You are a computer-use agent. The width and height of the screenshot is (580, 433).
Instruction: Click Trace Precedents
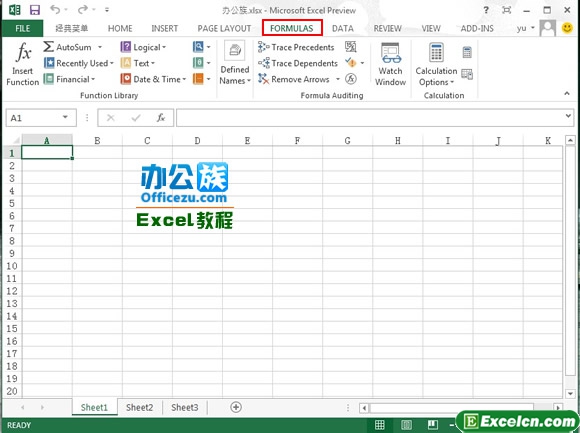tap(296, 47)
